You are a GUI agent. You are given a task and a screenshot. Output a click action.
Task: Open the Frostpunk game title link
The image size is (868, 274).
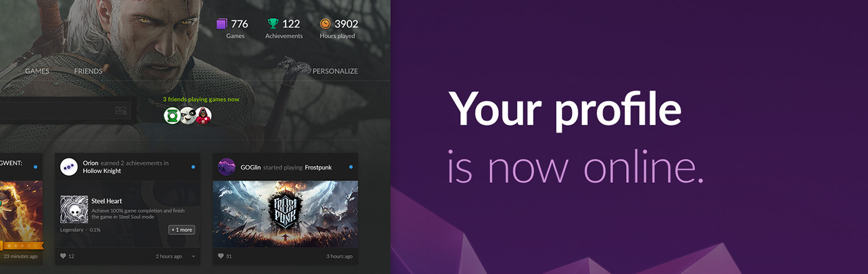click(x=318, y=167)
